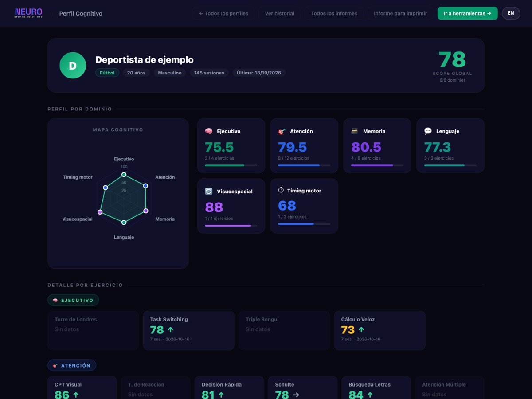Click the global score 78

[x=452, y=59]
